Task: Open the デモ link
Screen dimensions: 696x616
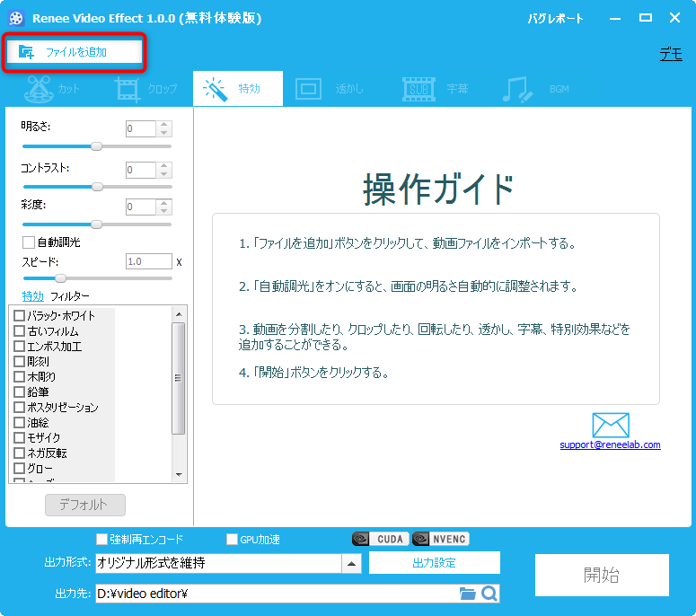Action: click(x=671, y=54)
